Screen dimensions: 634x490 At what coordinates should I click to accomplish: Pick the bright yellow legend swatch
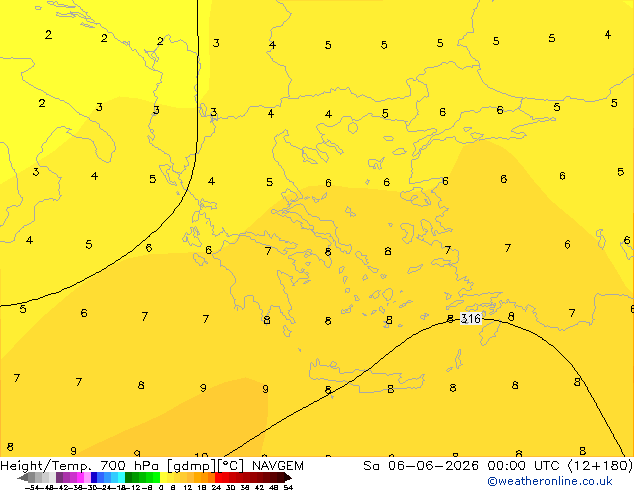click(x=163, y=477)
